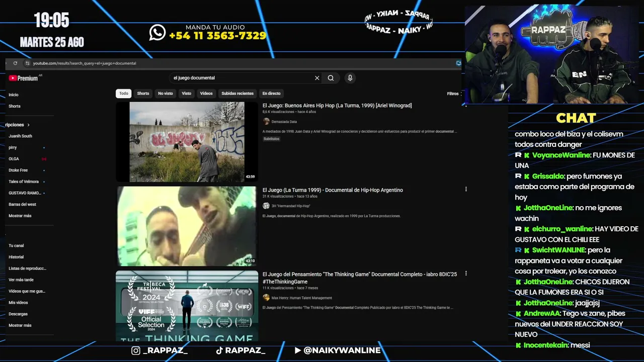The height and width of the screenshot is (362, 644).
Task: Show more items under Descargas
Action: click(x=20, y=325)
